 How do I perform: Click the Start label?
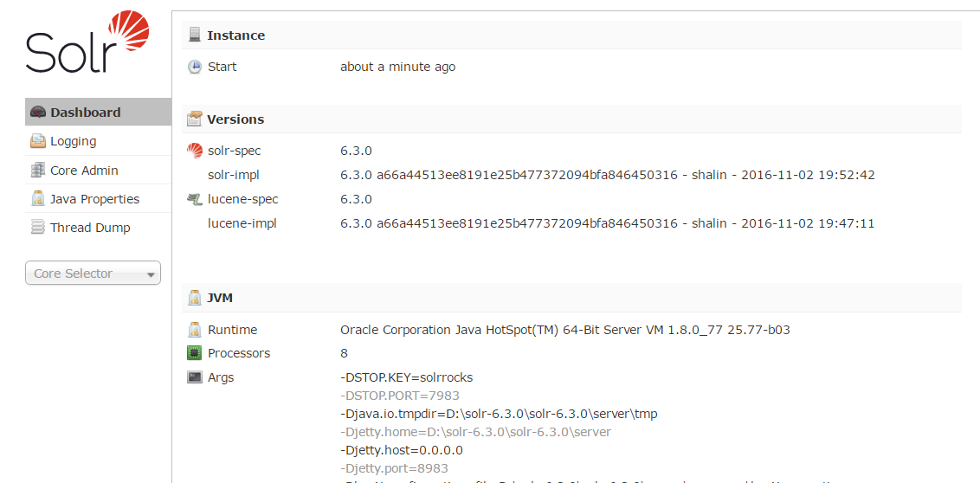[x=222, y=67]
